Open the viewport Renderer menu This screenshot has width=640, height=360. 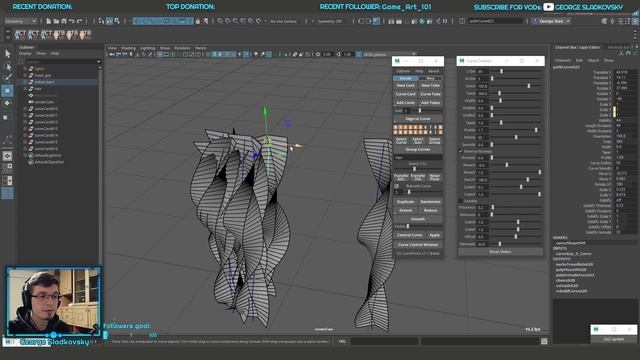pos(182,48)
